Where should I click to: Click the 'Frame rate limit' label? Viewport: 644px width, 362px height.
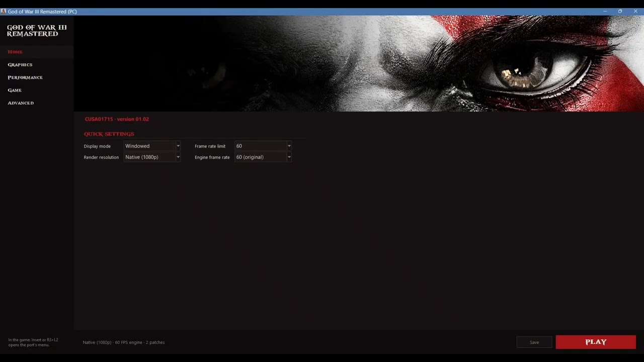210,146
